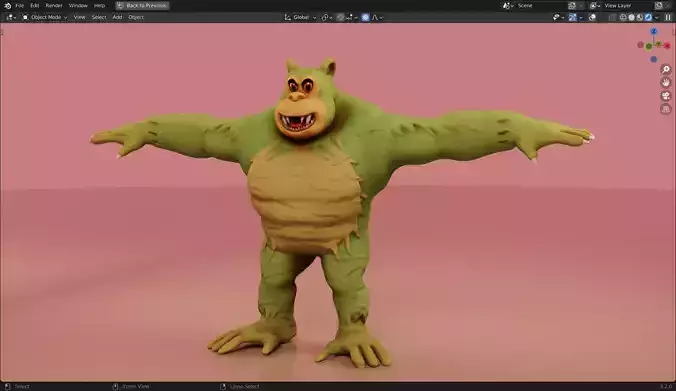
Task: Click the View Layer name field
Action: tap(627, 6)
